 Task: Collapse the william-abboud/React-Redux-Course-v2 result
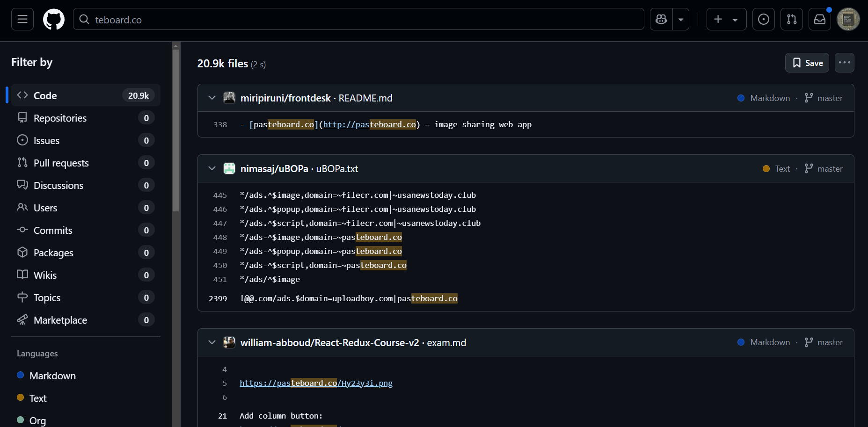click(212, 342)
